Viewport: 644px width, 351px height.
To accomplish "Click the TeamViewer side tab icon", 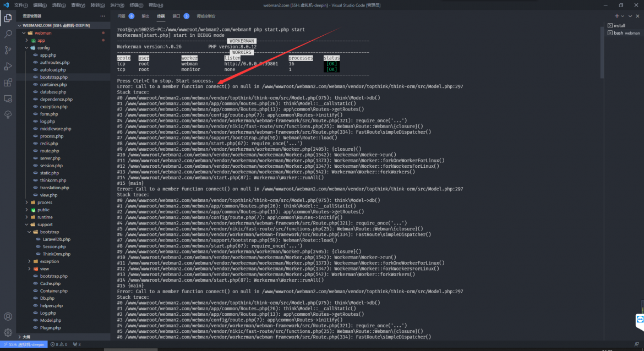I will (640, 320).
